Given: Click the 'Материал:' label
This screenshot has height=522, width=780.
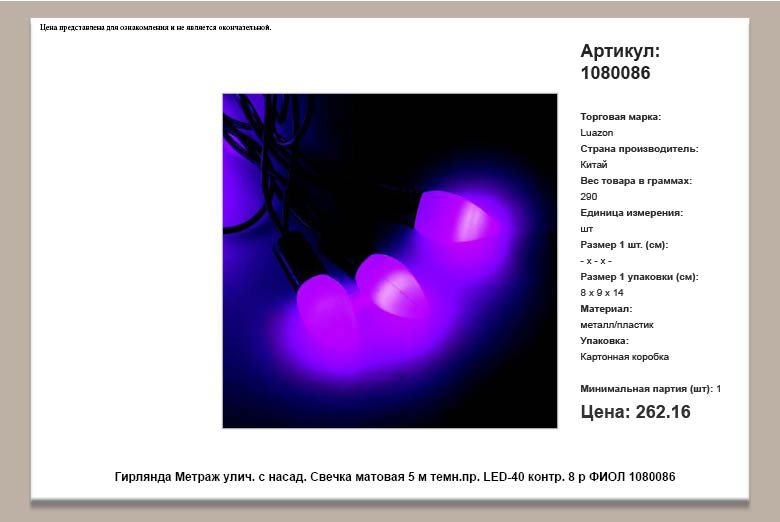Looking at the screenshot, I should tap(606, 309).
